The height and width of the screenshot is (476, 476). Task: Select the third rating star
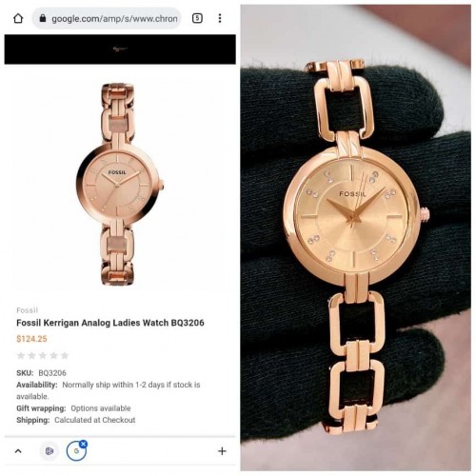[x=43, y=355]
